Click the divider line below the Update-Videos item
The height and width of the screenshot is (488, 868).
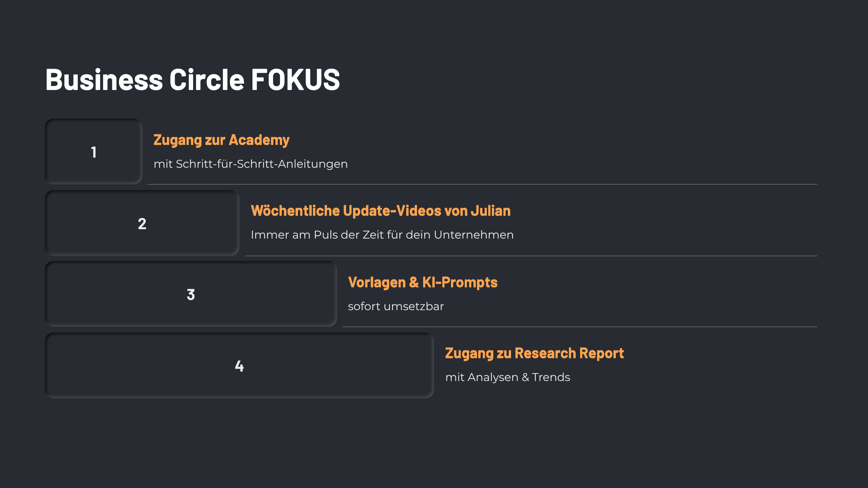coord(531,256)
